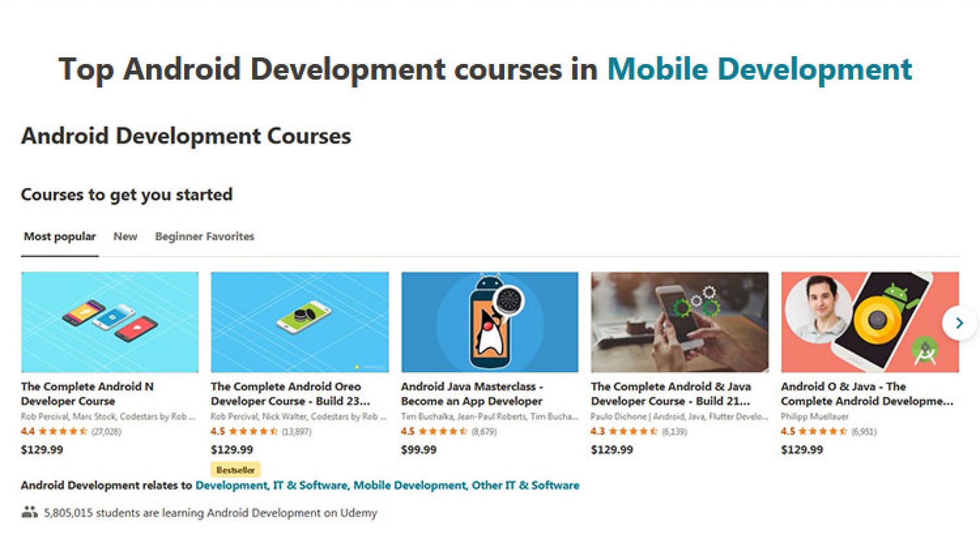980x551 pixels.
Task: Click instructors line starting Tim Buchalka
Action: (x=490, y=417)
